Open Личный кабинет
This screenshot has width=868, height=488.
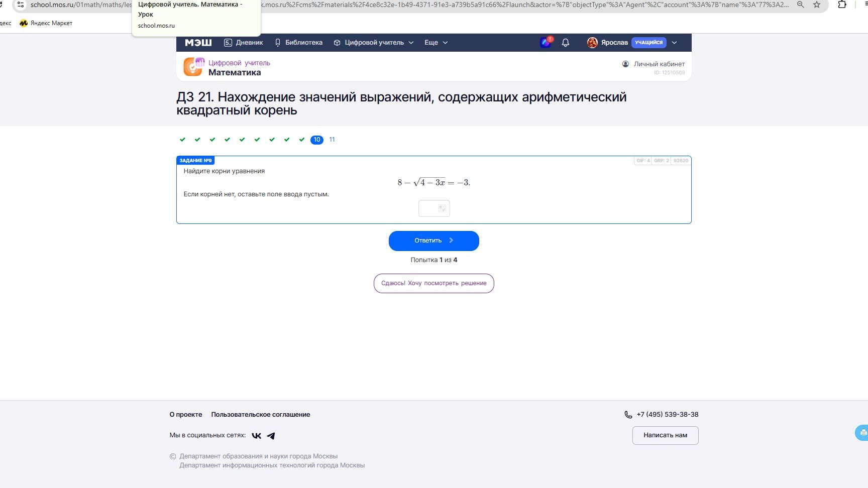pos(654,64)
